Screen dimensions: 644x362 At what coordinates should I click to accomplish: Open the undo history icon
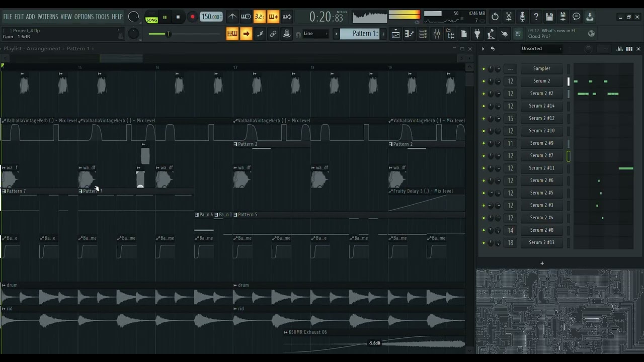(495, 17)
